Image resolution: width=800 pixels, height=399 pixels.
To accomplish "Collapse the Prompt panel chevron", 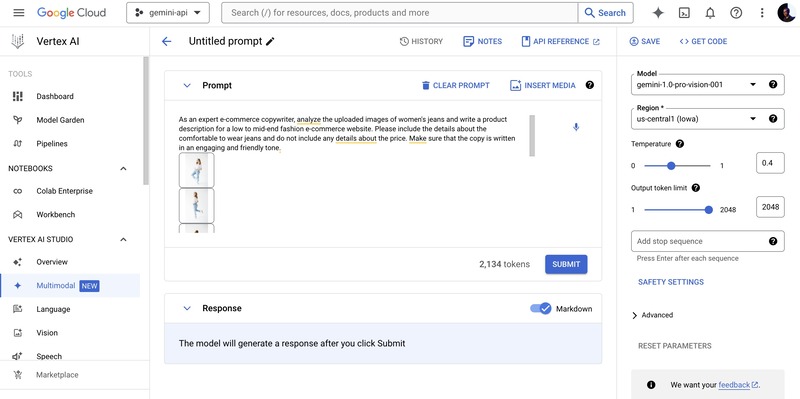I will 187,85.
